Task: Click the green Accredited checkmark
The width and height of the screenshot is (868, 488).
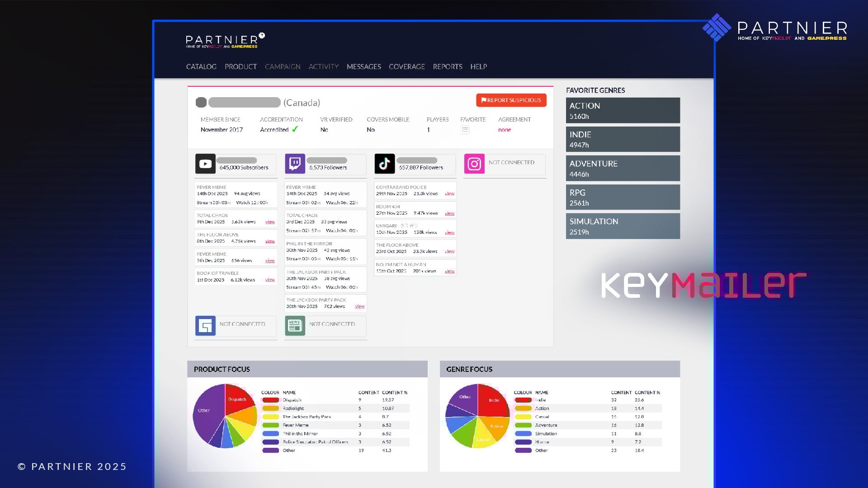Action: click(295, 129)
